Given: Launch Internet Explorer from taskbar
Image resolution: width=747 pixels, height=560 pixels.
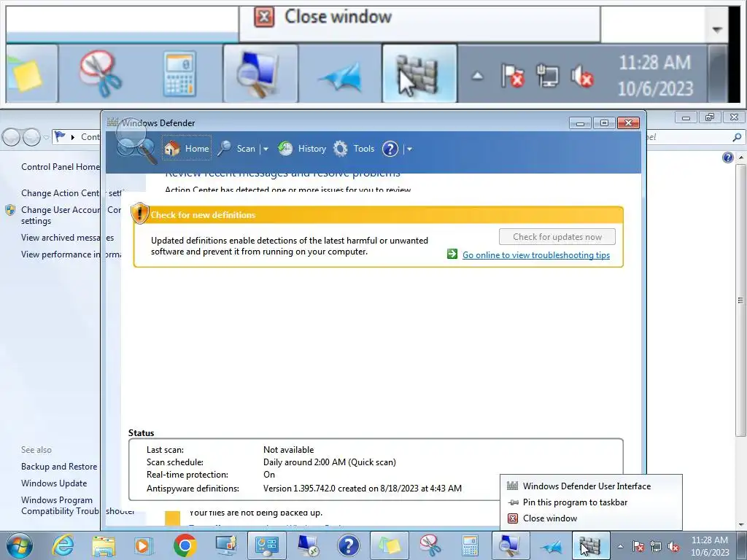Looking at the screenshot, I should click(x=63, y=545).
